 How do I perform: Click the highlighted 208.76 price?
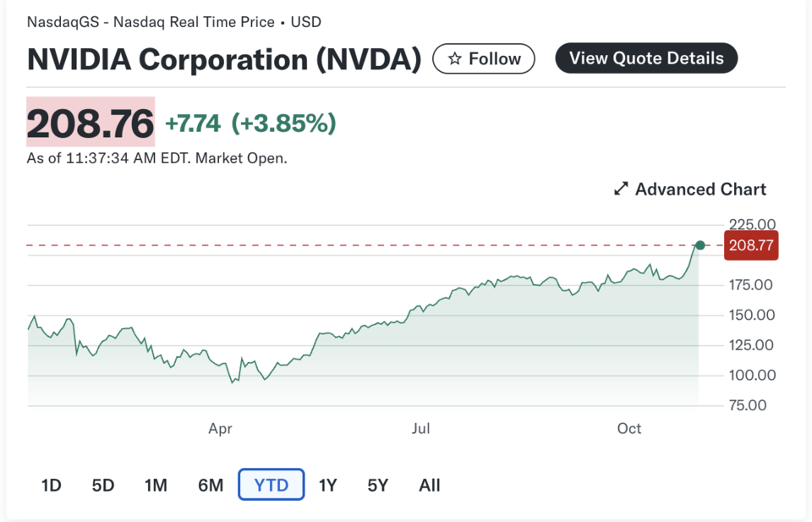click(x=91, y=123)
